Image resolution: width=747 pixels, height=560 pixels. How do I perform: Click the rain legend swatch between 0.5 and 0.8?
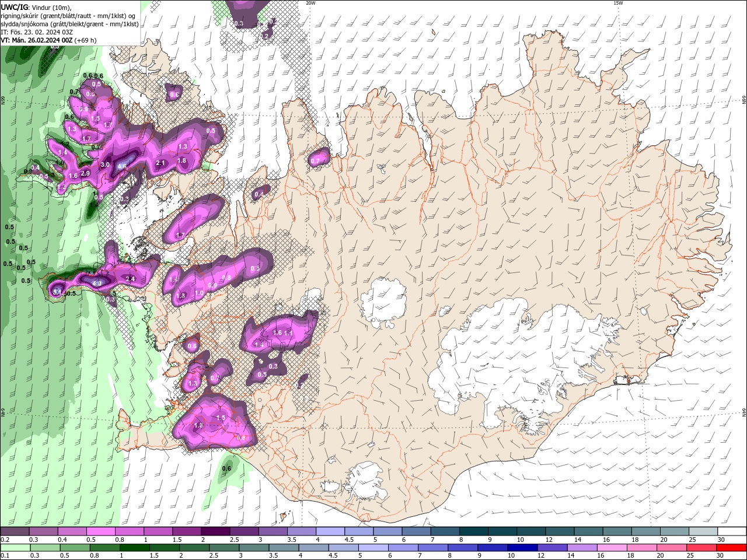pyautogui.click(x=75, y=548)
